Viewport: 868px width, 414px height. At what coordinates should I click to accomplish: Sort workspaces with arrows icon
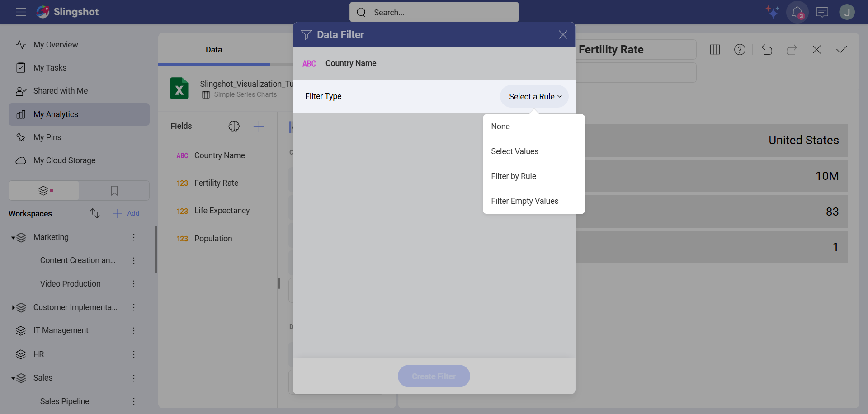(x=94, y=213)
